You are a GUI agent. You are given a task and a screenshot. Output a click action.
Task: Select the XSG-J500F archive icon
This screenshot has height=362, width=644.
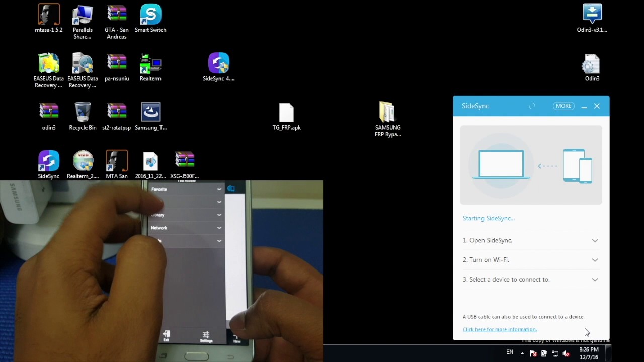(x=185, y=165)
